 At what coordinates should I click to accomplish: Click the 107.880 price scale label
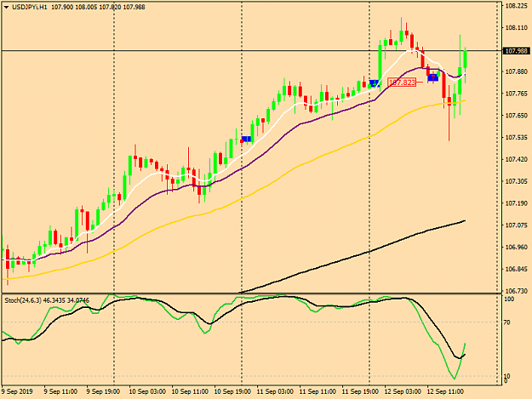point(517,71)
